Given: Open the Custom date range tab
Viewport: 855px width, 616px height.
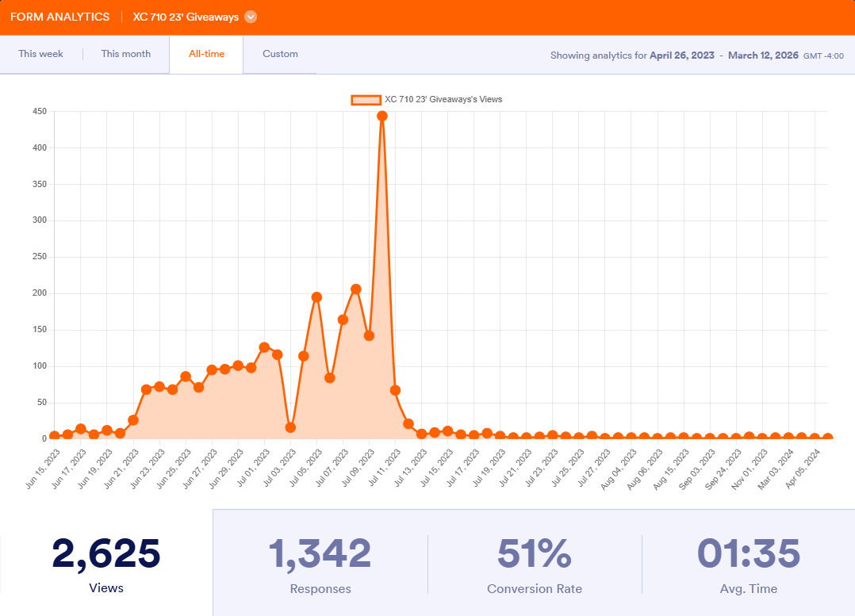Looking at the screenshot, I should (x=280, y=54).
